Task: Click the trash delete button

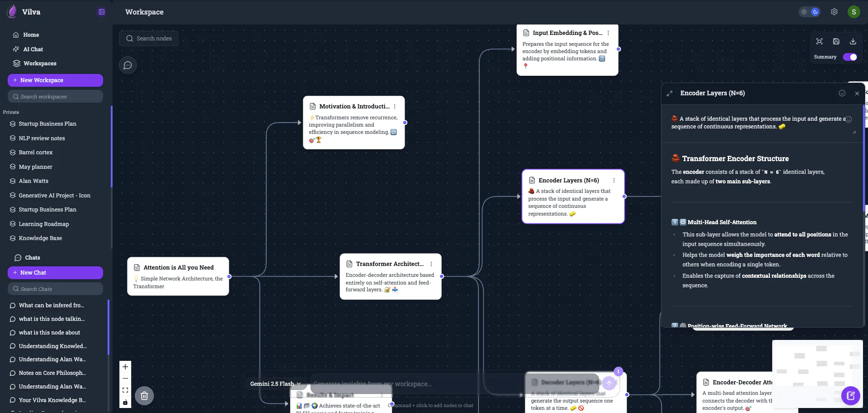Action: click(x=144, y=396)
